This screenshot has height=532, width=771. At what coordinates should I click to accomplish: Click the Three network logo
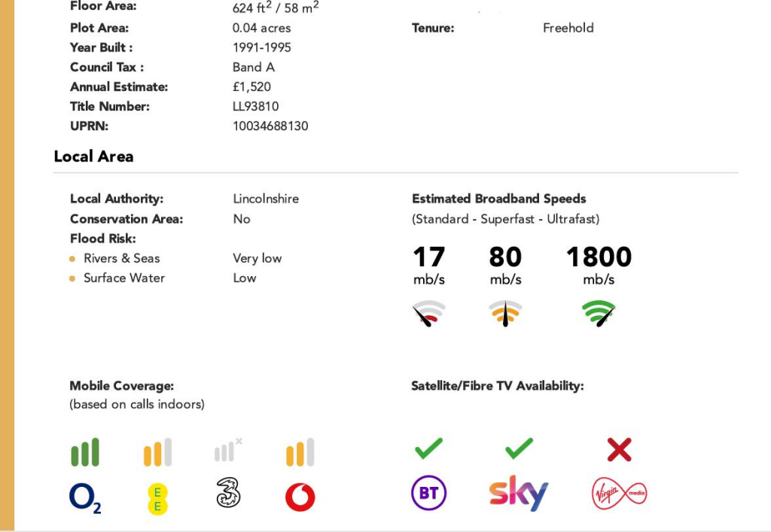228,493
